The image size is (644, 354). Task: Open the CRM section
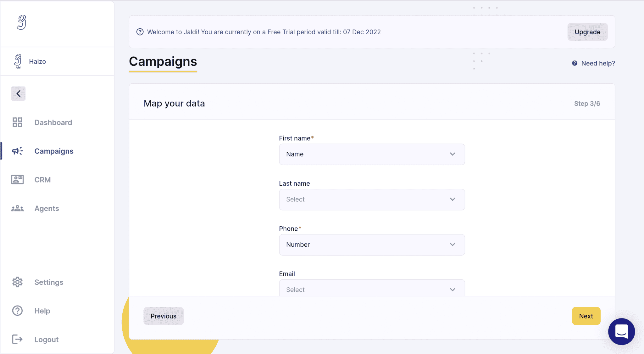[42, 180]
